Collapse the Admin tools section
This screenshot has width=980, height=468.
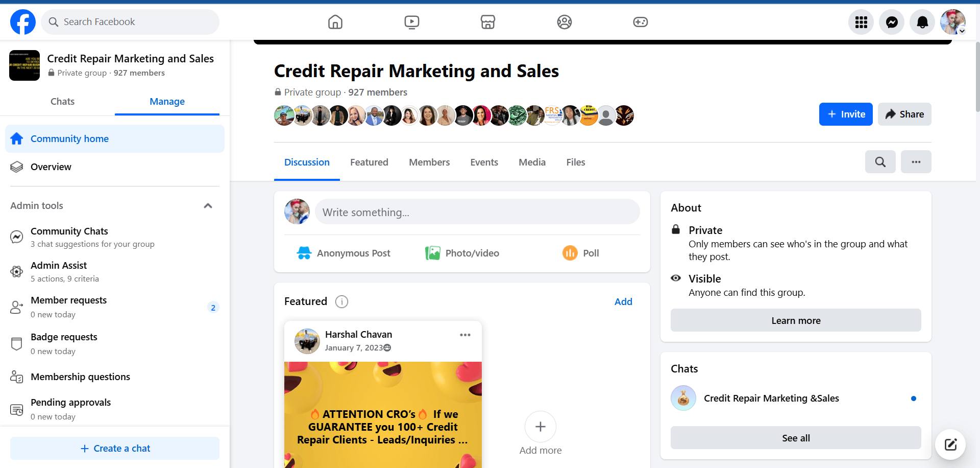(x=208, y=206)
